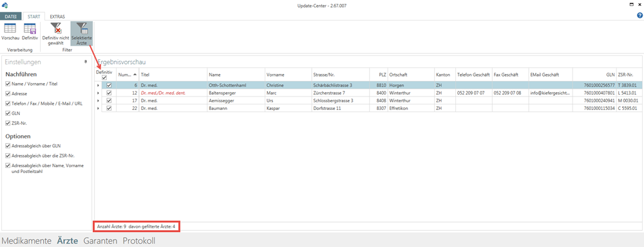Expand the Baumann row arrow
This screenshot has width=644, height=247.
point(98,108)
